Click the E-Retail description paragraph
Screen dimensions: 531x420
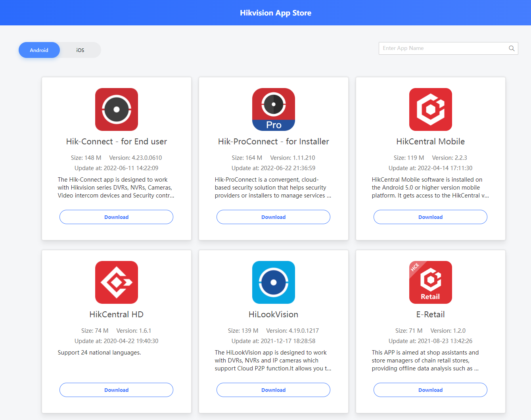[x=425, y=361]
